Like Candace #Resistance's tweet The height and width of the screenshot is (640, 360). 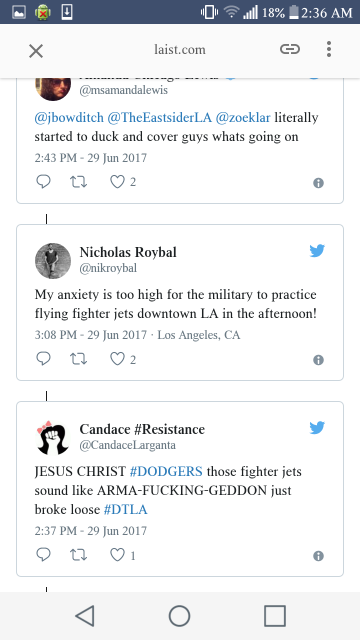click(118, 556)
